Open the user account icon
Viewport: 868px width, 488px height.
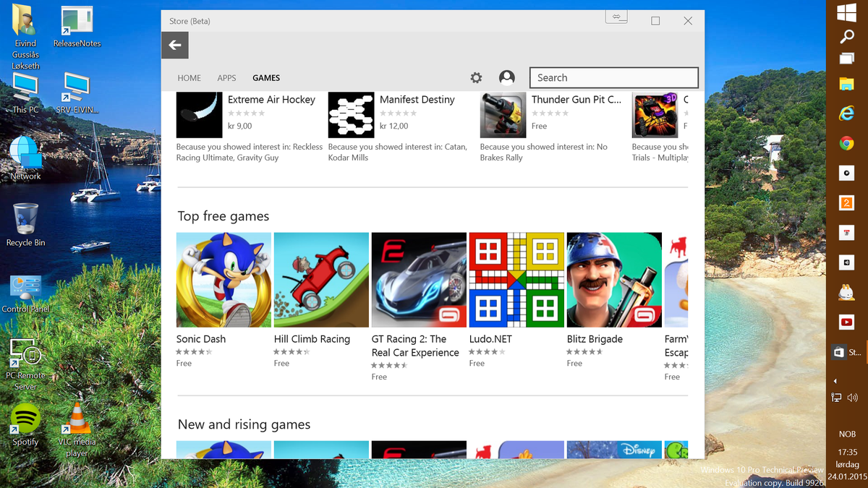(507, 77)
